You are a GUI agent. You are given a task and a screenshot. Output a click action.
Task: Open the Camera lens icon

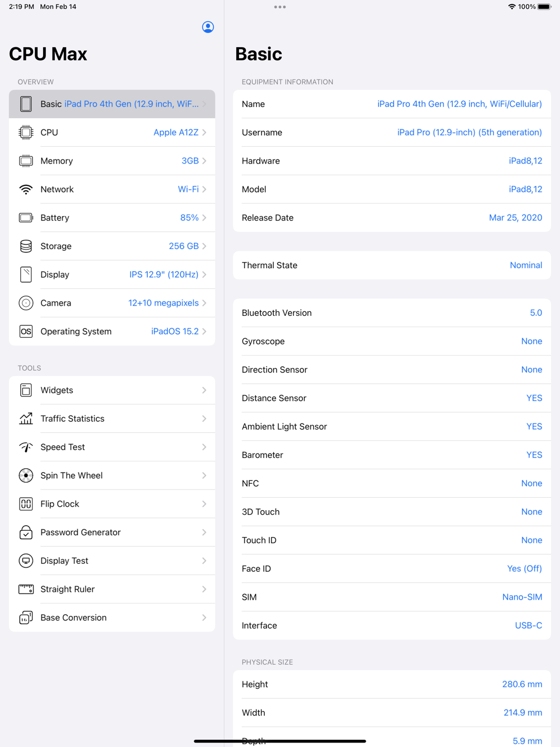[x=26, y=303]
